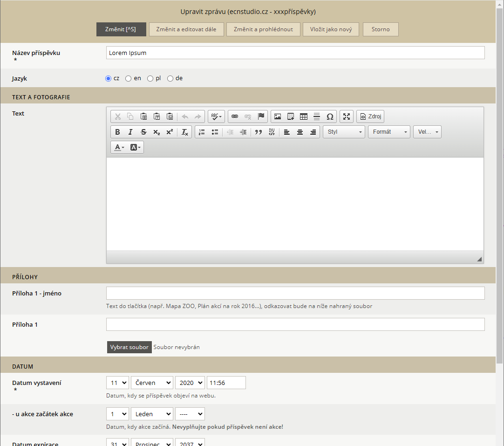Open the Červen month dropdown
The width and height of the screenshot is (504, 446).
(x=152, y=383)
